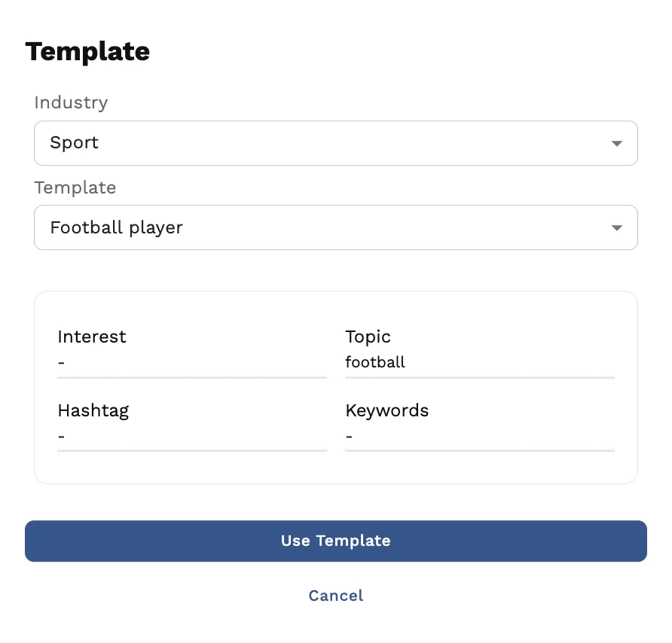Click the Template label above Football player
672x643 pixels.
(x=75, y=187)
